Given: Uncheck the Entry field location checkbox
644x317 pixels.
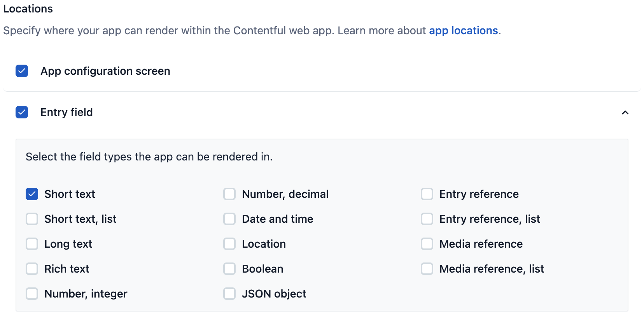Looking at the screenshot, I should [x=22, y=112].
